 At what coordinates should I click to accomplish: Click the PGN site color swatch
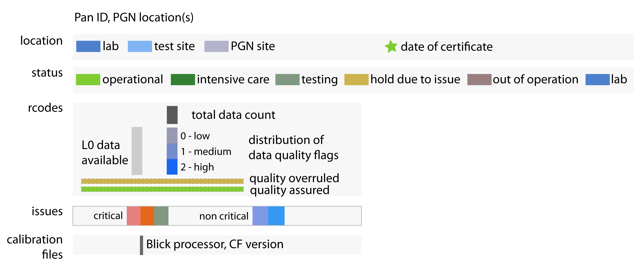216,46
